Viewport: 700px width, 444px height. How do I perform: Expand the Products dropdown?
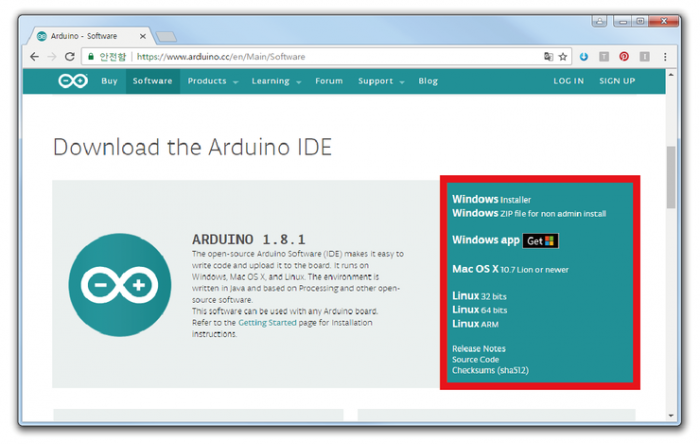click(x=213, y=81)
